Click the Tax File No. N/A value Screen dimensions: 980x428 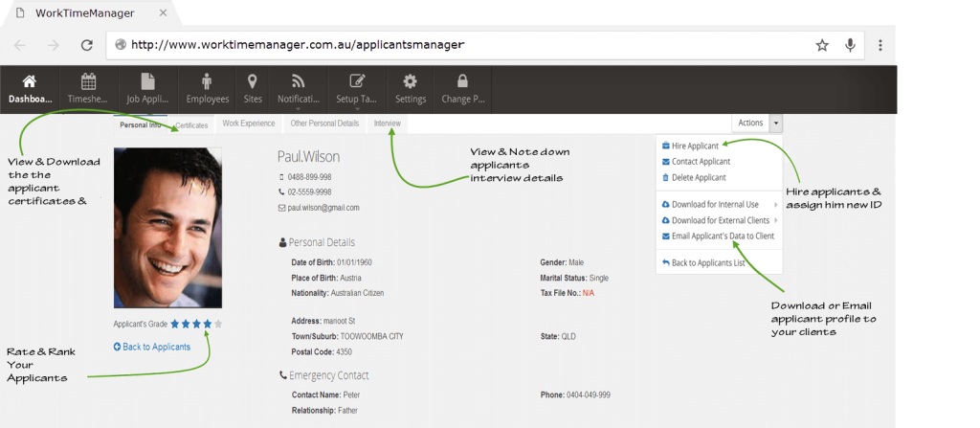pyautogui.click(x=589, y=293)
